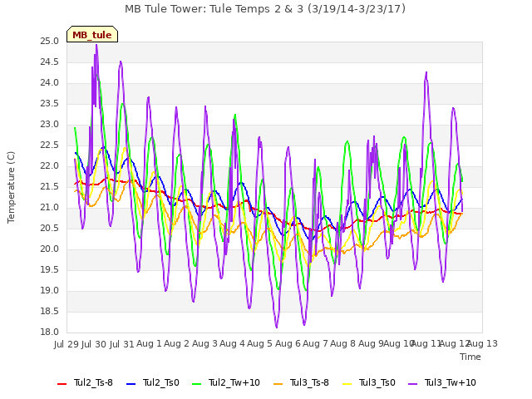Click the 18.5 y-axis tick label
Viewport: 532px width, 399px height.
coord(50,312)
